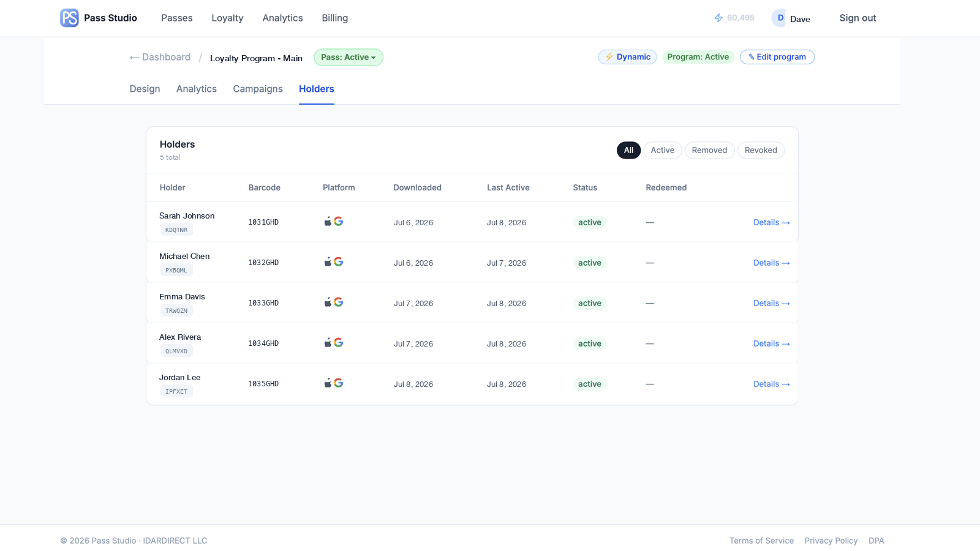
Task: Click active status badge for Sarah Johnson
Action: 590,223
